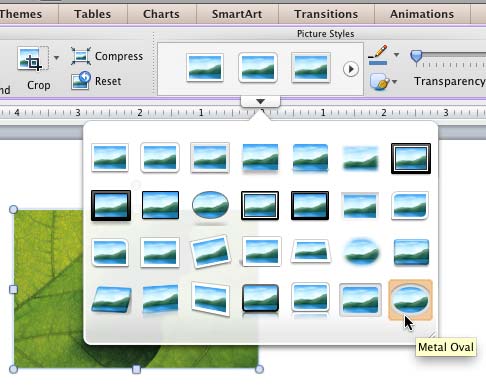
Task: Choose the rounded diagonal corner white style ending the second row
Action: [410, 205]
